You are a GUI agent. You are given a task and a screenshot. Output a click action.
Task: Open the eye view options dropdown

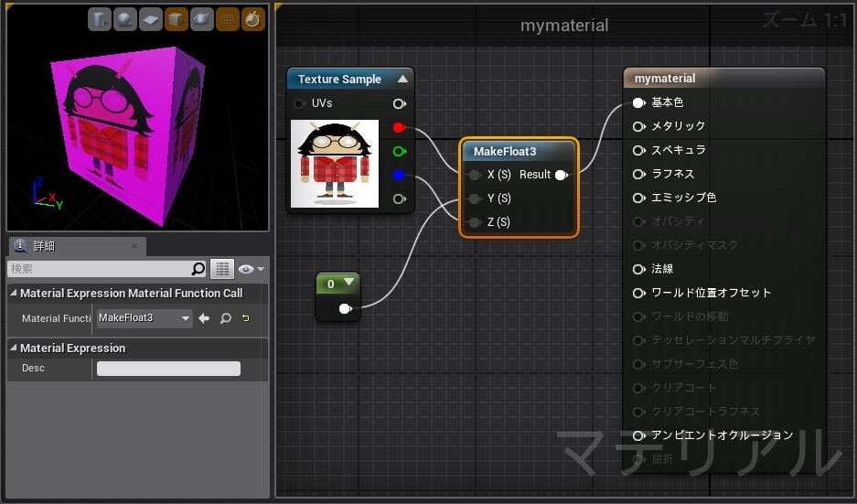251,269
